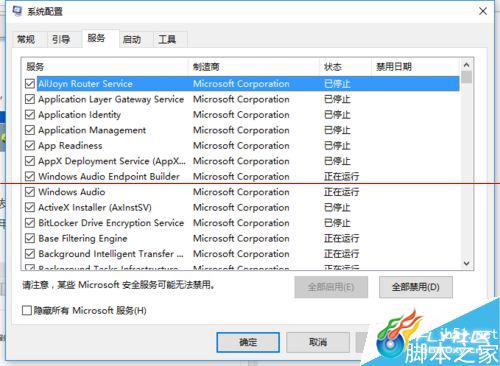Select the App Readiness service name
The height and width of the screenshot is (366, 500).
point(70,146)
